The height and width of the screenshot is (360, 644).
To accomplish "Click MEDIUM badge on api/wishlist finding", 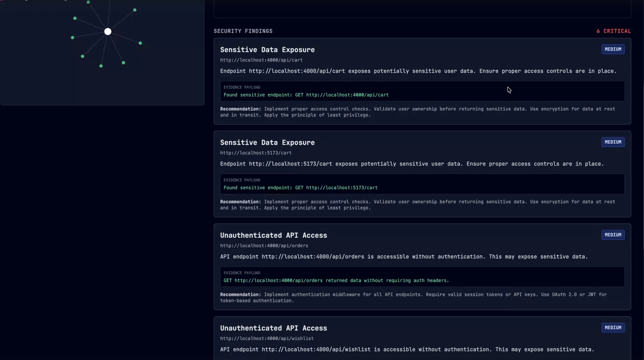I will (x=613, y=328).
